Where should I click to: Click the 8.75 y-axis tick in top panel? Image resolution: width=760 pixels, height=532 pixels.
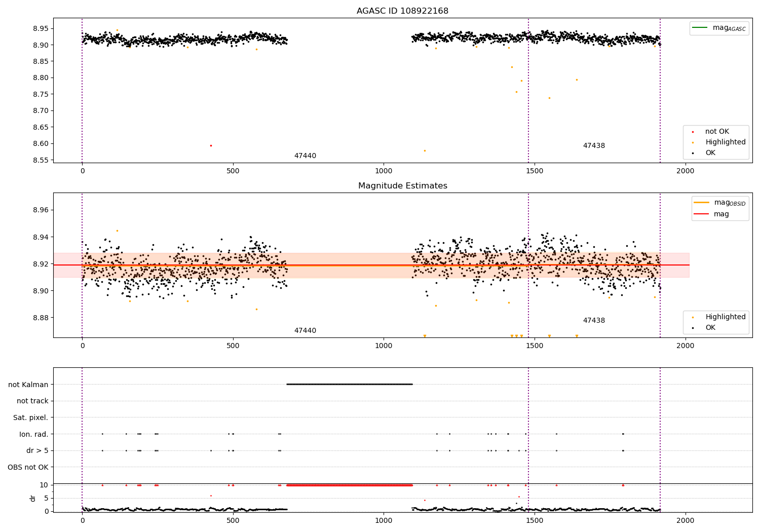tap(41, 94)
